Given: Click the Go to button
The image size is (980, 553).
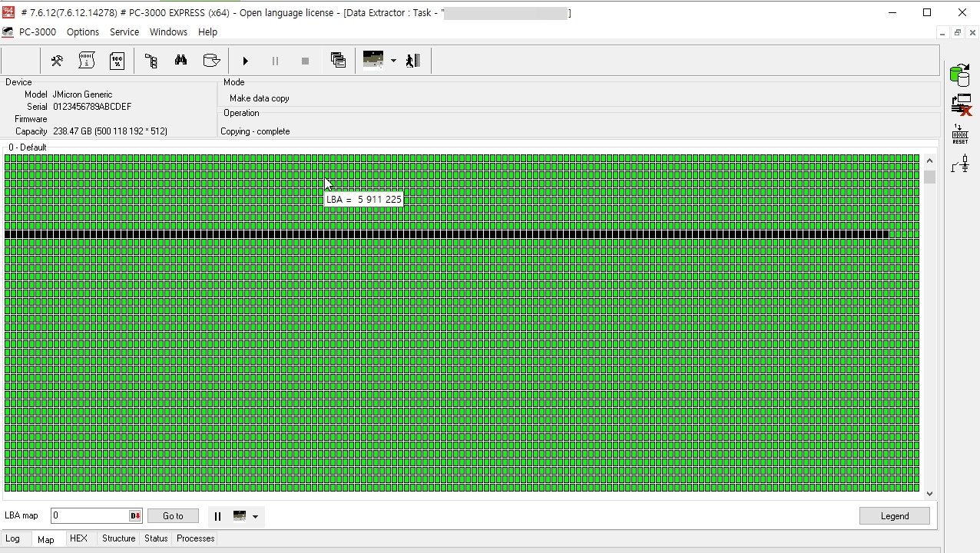Looking at the screenshot, I should pos(173,516).
